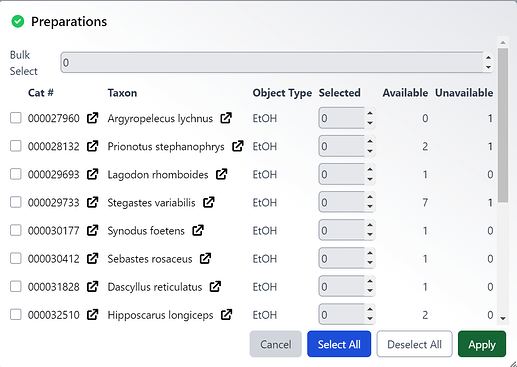Click the Preparations dialog title
The image size is (517, 367).
point(69,22)
